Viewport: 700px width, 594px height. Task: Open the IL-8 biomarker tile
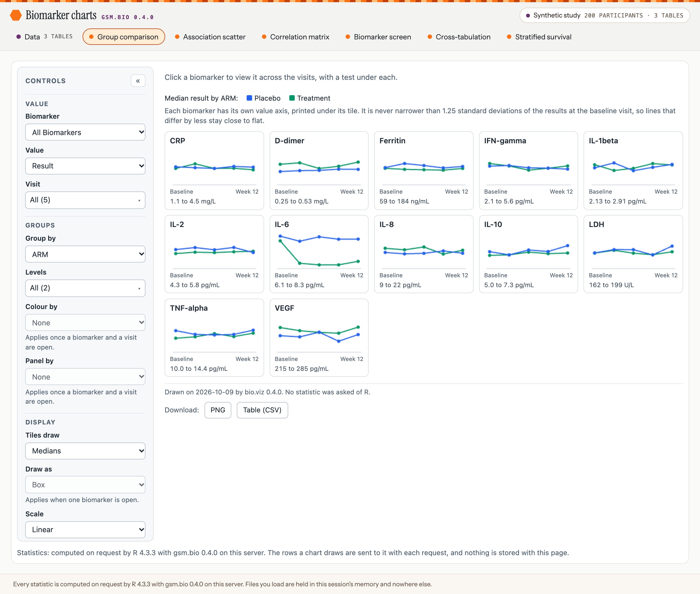[x=424, y=254]
